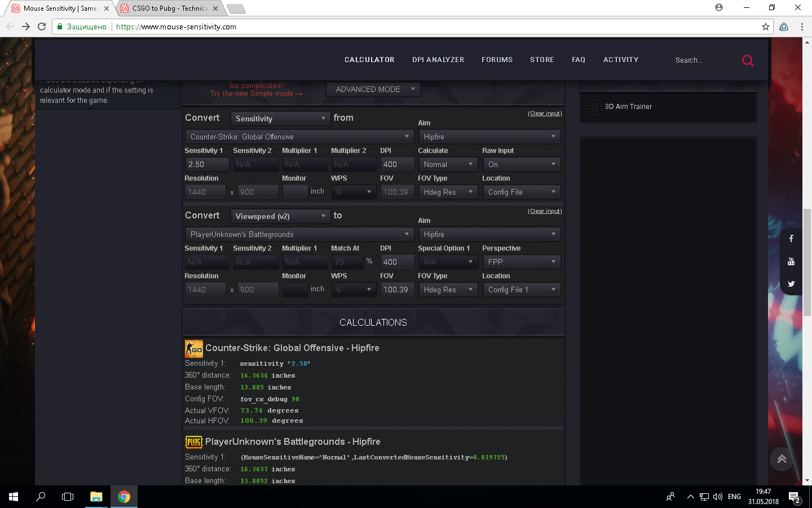Click Clear input link in the from section
This screenshot has width=812, height=508.
point(545,113)
